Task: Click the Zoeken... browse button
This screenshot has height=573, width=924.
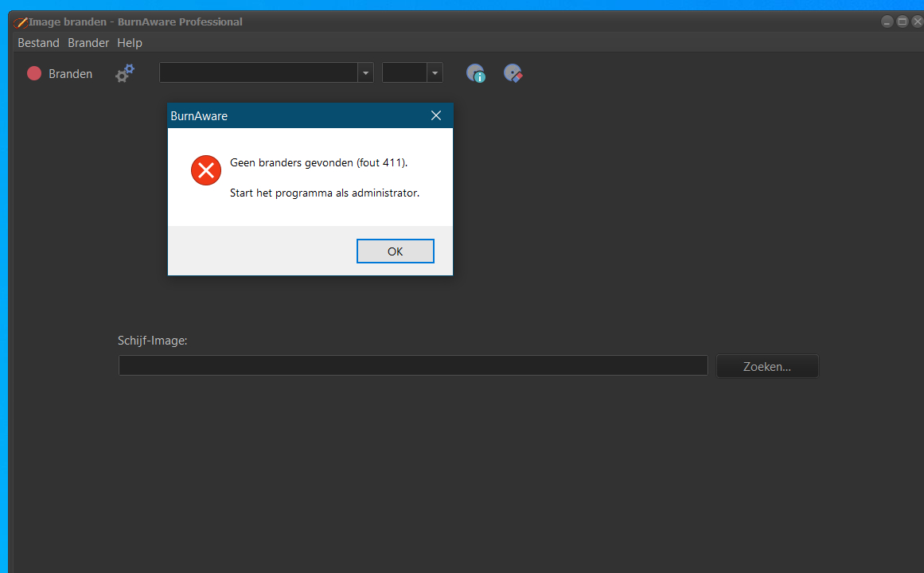Action: [767, 366]
